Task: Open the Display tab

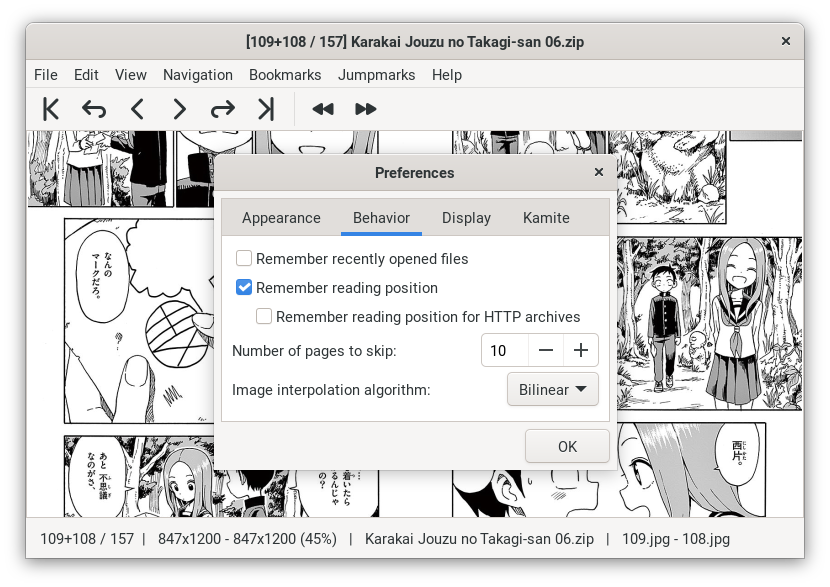Action: pyautogui.click(x=466, y=218)
